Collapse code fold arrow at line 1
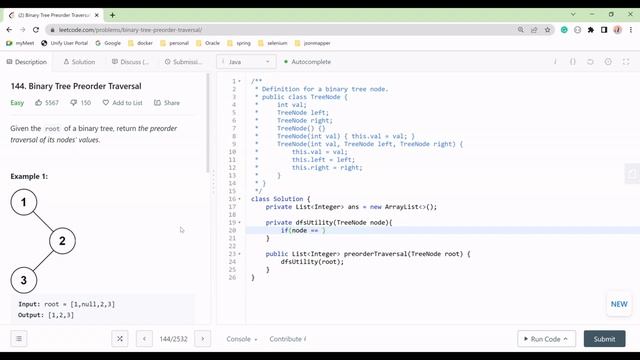The width and height of the screenshot is (640, 360). [240, 81]
